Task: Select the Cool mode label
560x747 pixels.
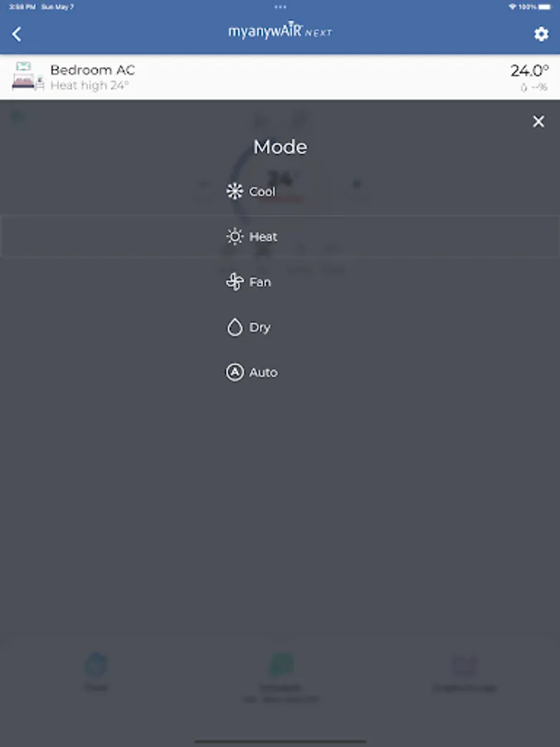Action: (x=262, y=192)
